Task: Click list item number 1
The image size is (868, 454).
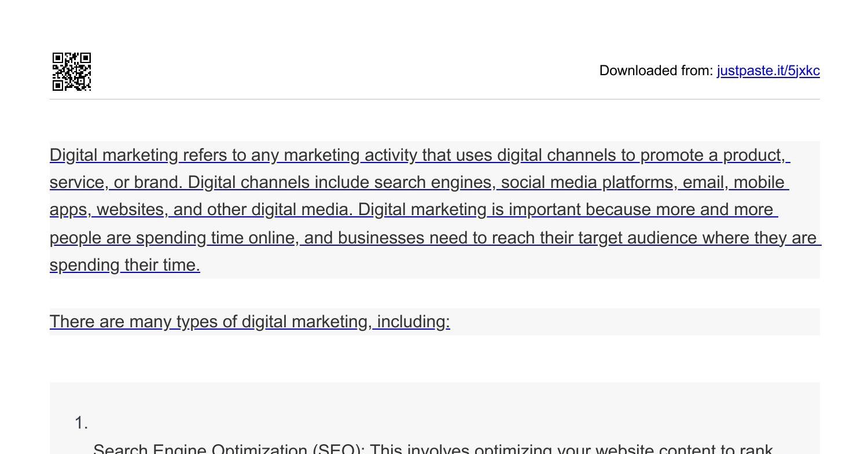Action: [81, 423]
